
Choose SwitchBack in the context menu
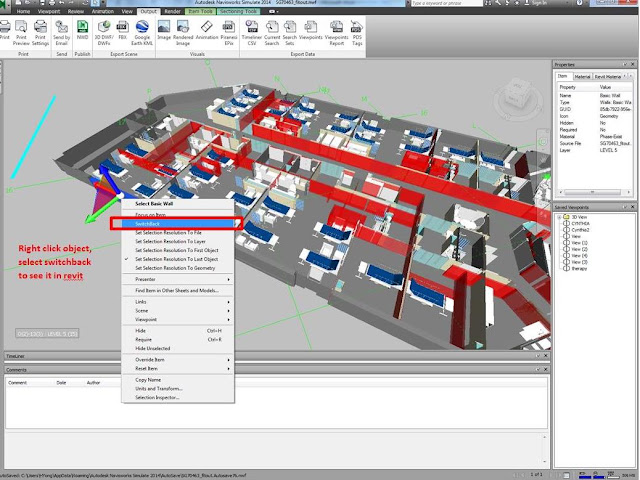pos(176,224)
